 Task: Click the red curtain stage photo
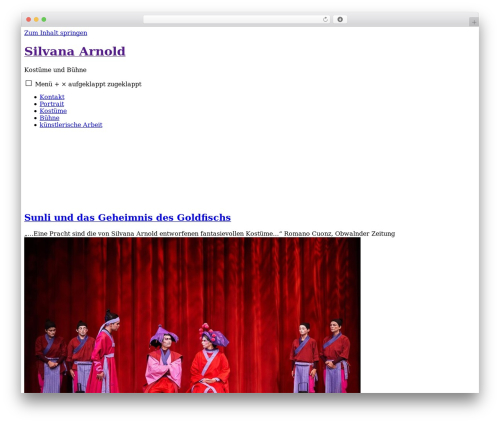pos(192,315)
